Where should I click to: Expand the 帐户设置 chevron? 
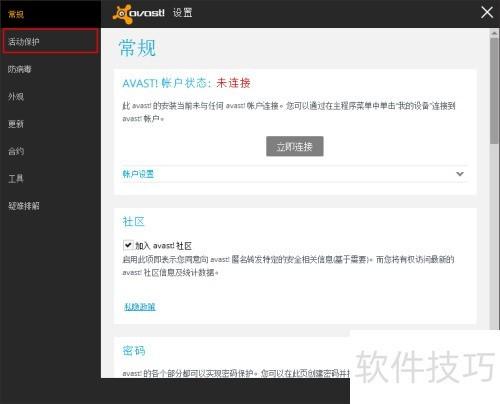click(460, 174)
